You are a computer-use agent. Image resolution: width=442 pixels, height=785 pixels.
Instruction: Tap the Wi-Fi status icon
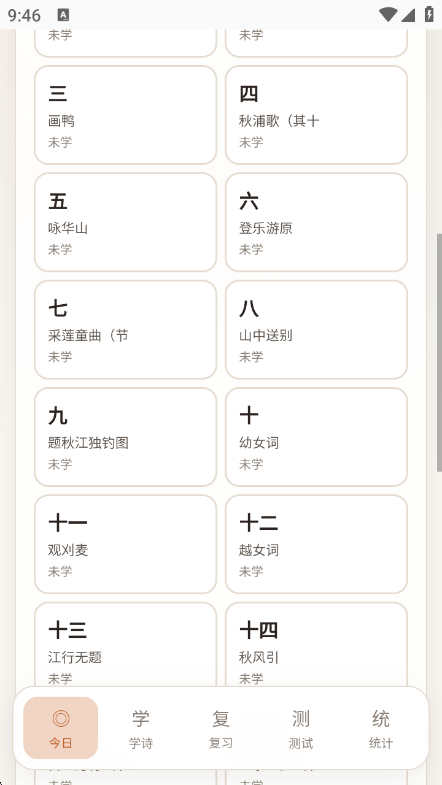click(388, 15)
